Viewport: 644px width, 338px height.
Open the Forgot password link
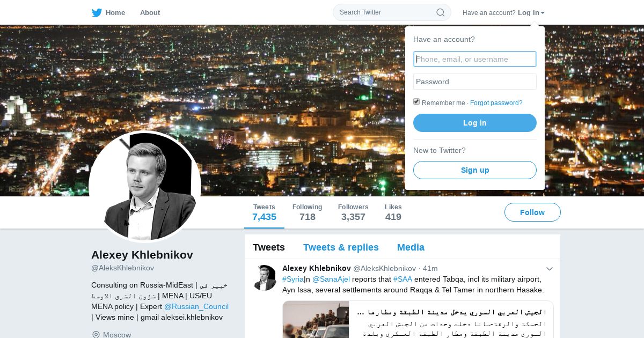click(x=496, y=103)
